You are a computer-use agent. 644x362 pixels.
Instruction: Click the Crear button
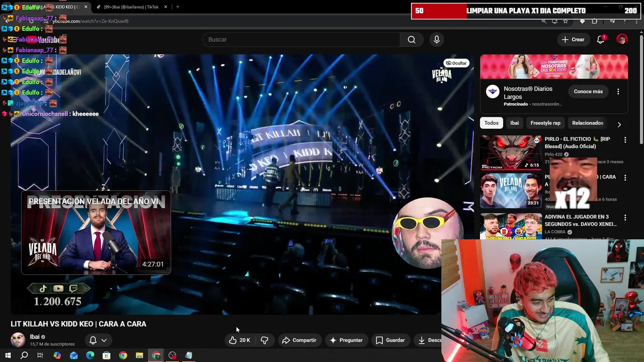pyautogui.click(x=573, y=40)
